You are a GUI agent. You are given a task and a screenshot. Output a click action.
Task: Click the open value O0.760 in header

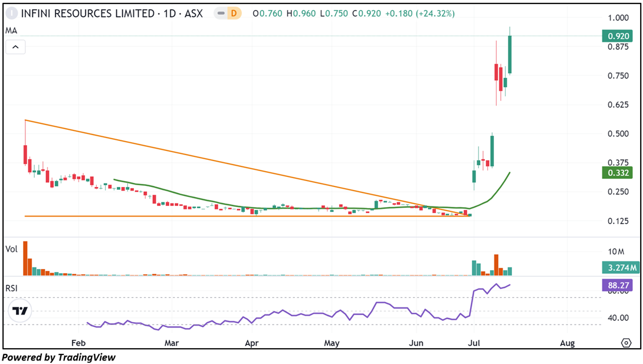267,14
